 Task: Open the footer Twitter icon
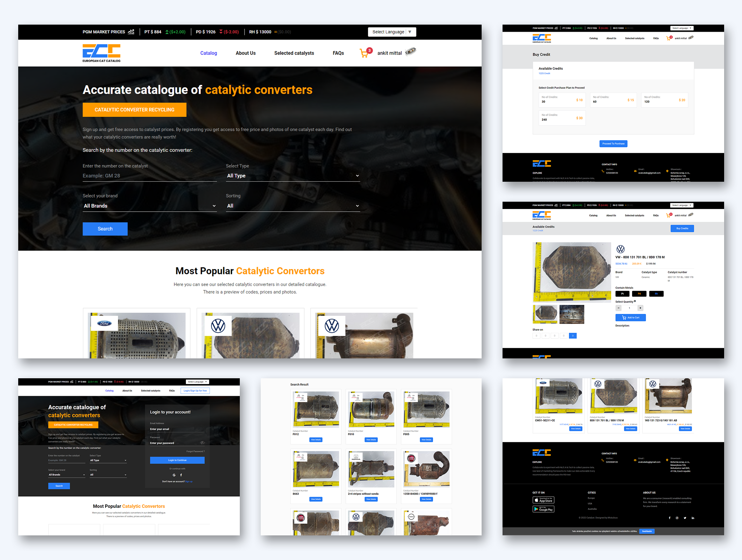(x=685, y=518)
